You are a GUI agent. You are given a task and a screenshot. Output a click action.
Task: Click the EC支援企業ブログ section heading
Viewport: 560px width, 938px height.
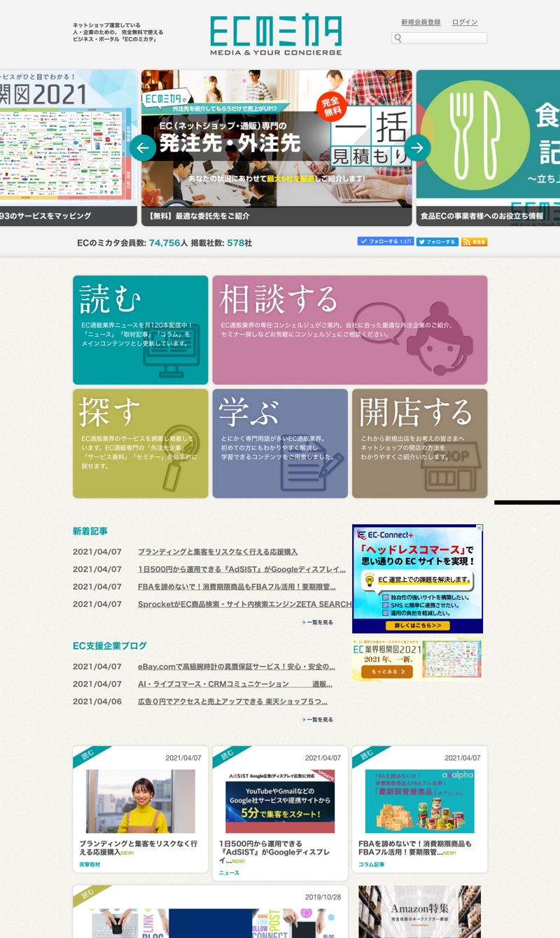tap(110, 646)
